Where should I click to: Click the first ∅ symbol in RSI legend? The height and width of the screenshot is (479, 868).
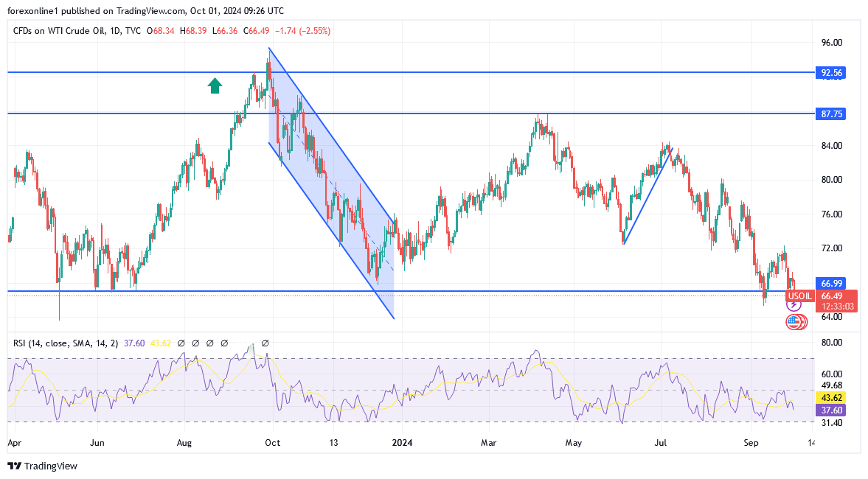click(181, 343)
